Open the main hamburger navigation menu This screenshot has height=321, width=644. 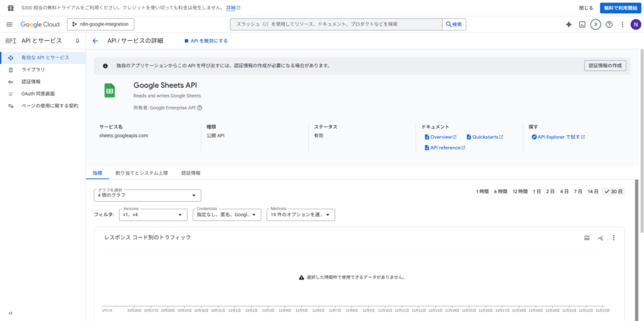point(9,24)
